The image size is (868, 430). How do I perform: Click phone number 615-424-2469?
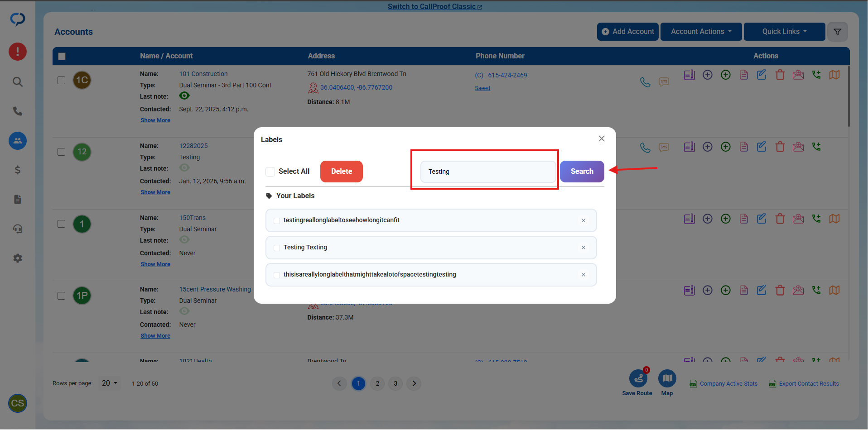tap(507, 75)
